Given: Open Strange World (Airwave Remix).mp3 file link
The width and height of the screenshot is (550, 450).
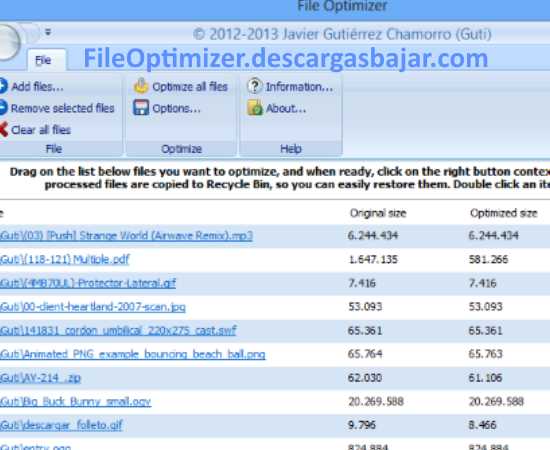Looking at the screenshot, I should pos(126,236).
